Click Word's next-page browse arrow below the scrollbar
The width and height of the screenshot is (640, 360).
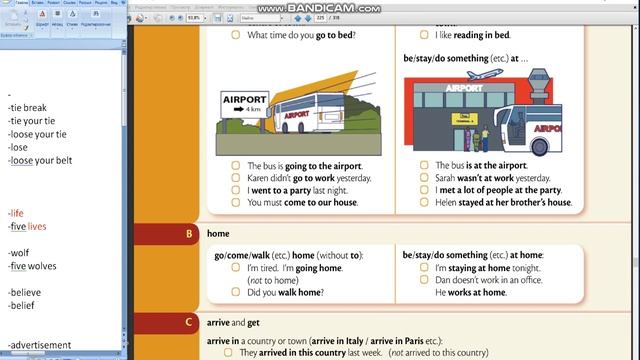[x=124, y=347]
